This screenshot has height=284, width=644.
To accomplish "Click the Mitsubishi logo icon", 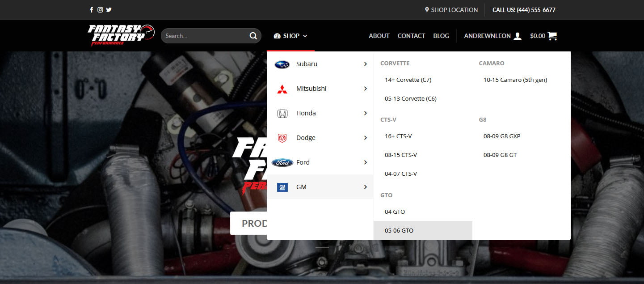I will click(282, 89).
